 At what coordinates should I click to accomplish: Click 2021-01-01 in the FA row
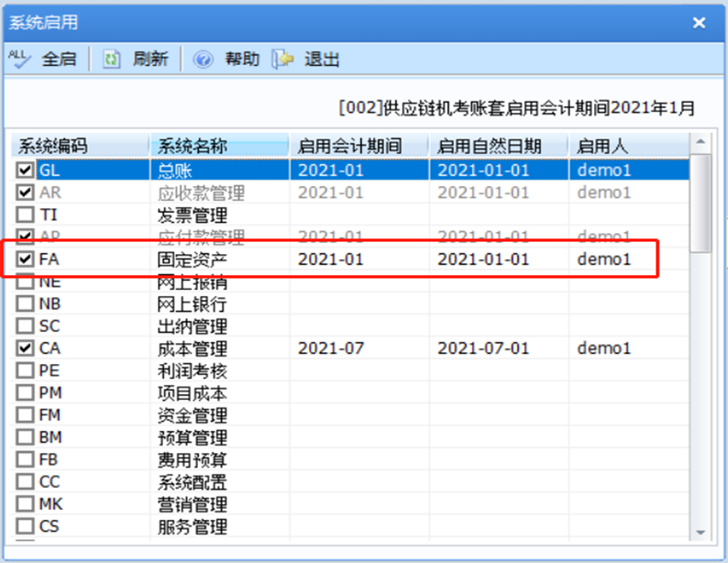483,259
